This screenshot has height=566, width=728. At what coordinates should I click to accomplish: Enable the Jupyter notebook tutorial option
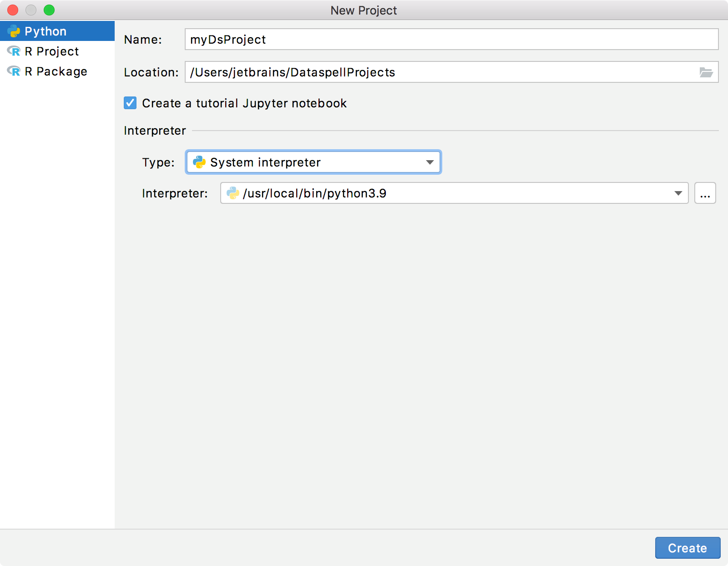pos(130,103)
